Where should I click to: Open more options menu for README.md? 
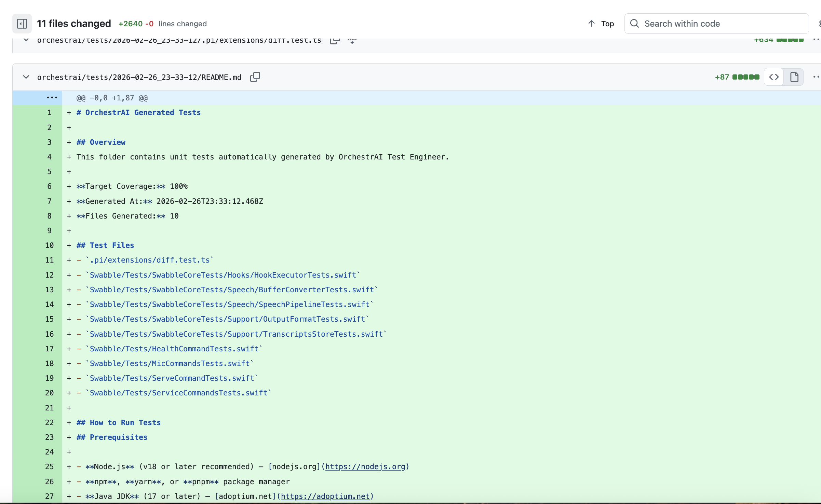pos(816,77)
